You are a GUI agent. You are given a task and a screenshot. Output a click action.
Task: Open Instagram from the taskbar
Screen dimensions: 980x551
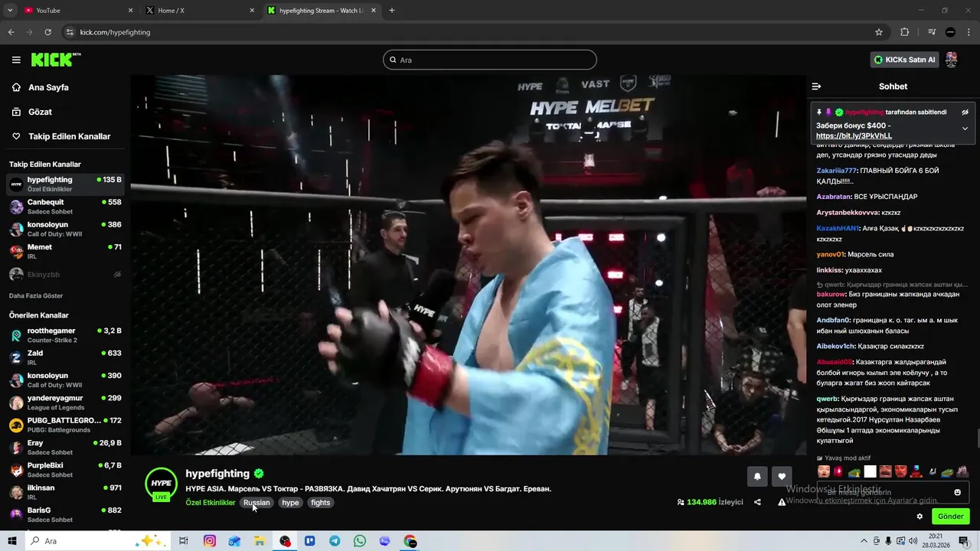pyautogui.click(x=209, y=541)
